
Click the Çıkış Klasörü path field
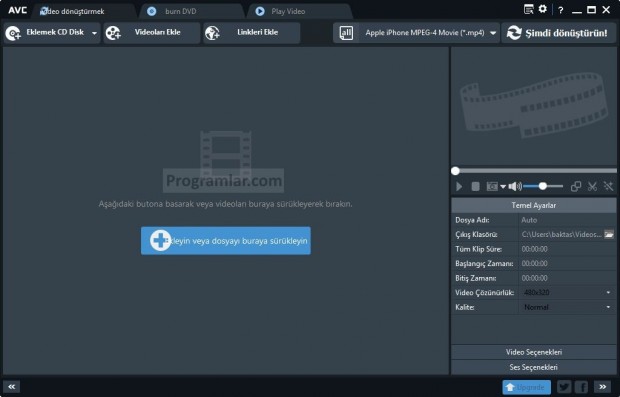(x=561, y=234)
